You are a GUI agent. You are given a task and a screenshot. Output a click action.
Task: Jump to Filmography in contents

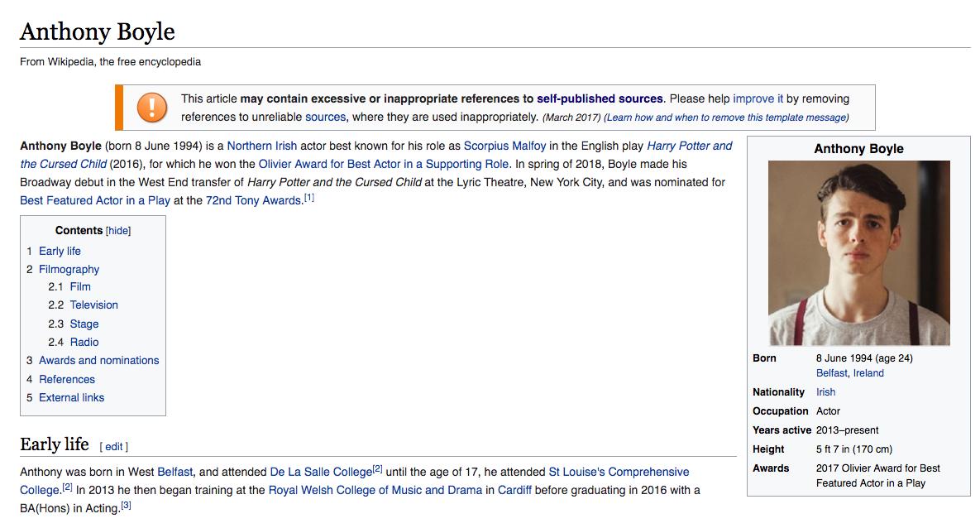(x=69, y=269)
